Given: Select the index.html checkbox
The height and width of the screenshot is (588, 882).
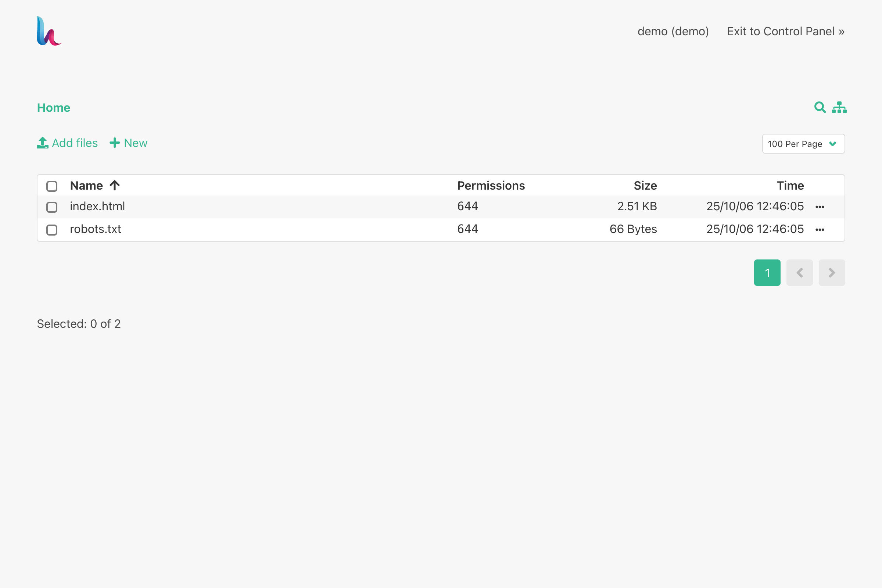Looking at the screenshot, I should point(52,207).
